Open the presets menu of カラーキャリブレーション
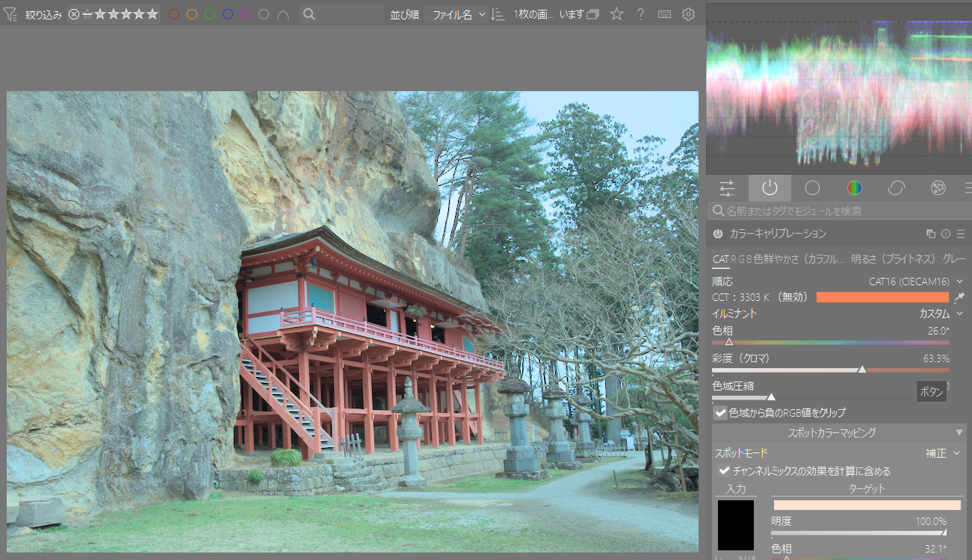Screen dimensions: 972x560 961,234
